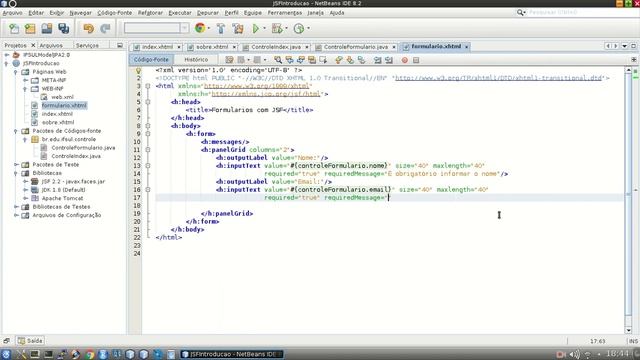The height and width of the screenshot is (360, 640).
Task: Click the xmlns.jcp.org/jsf/html link
Action: [266, 94]
